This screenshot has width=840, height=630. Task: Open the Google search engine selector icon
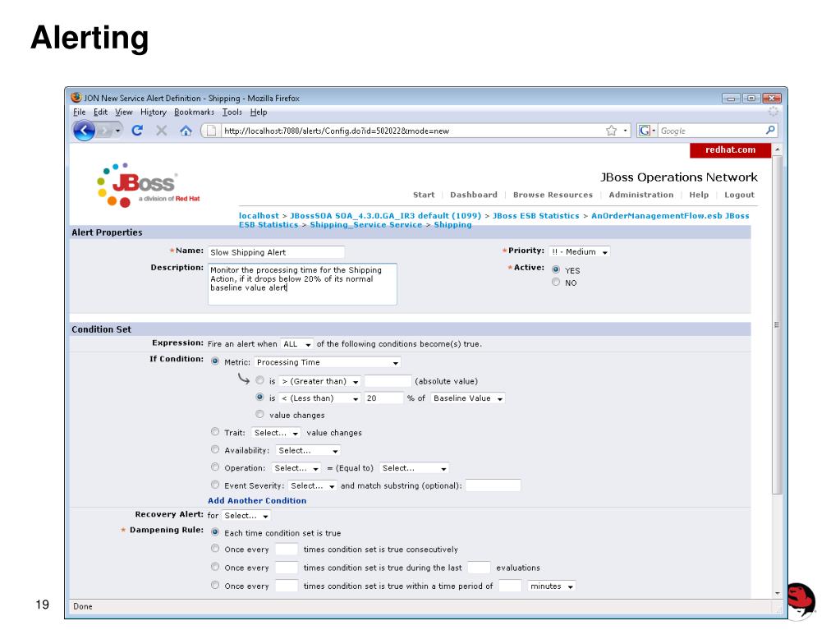tap(647, 130)
